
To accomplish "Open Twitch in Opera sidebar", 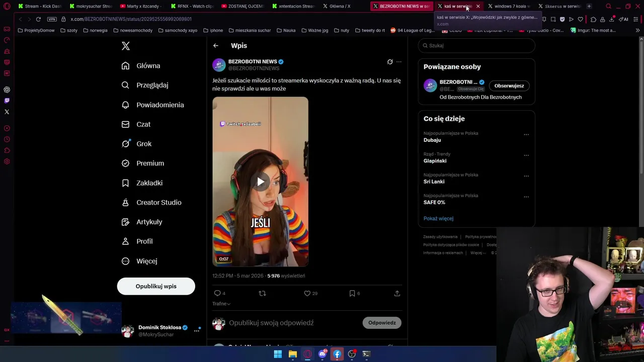I will tap(7, 101).
